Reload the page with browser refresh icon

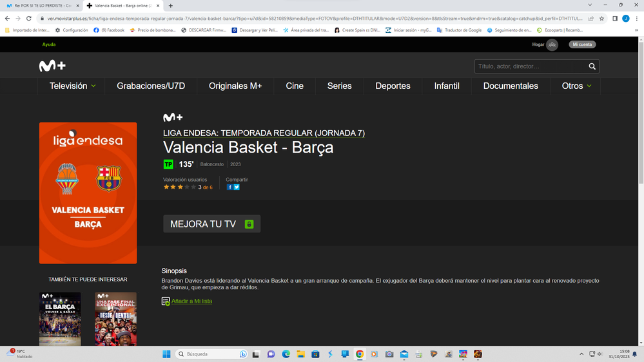tap(29, 19)
